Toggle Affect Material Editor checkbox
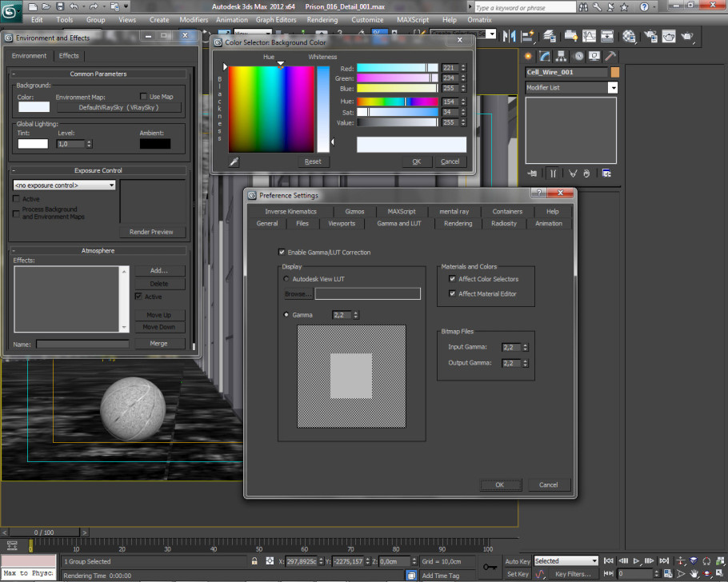Viewport: 728px width, 582px height. [x=452, y=293]
